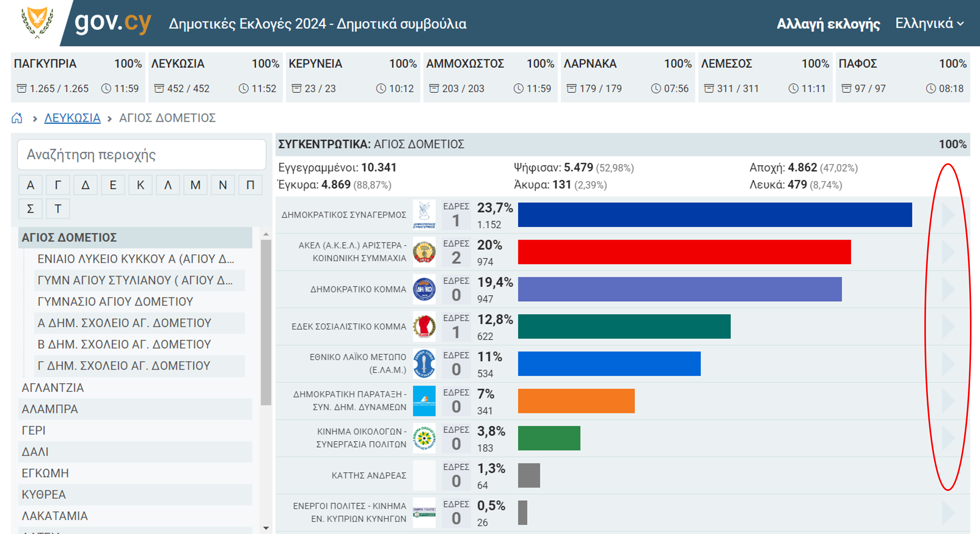Viewport: 980px width, 534px height.
Task: Expand the ΔΗΜΟΚΡΑΤΙΚΟ ΚΟΜΜΑ row arrow
Action: [x=948, y=289]
